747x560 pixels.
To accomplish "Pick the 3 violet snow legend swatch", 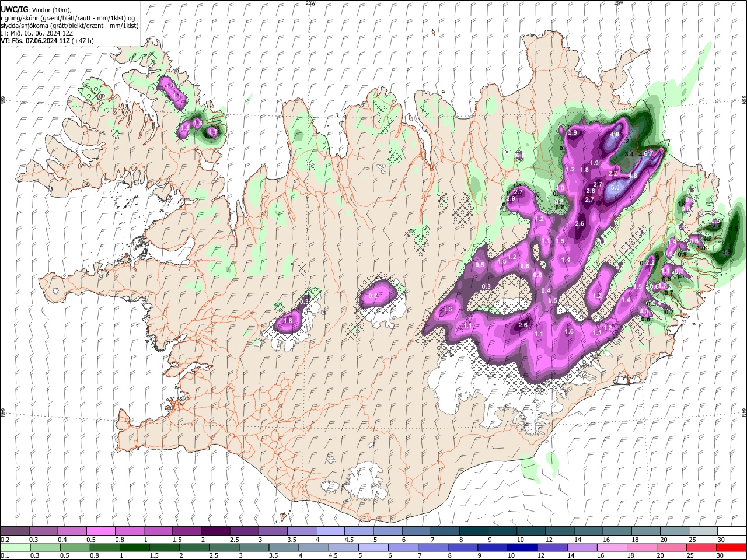I will [273, 531].
